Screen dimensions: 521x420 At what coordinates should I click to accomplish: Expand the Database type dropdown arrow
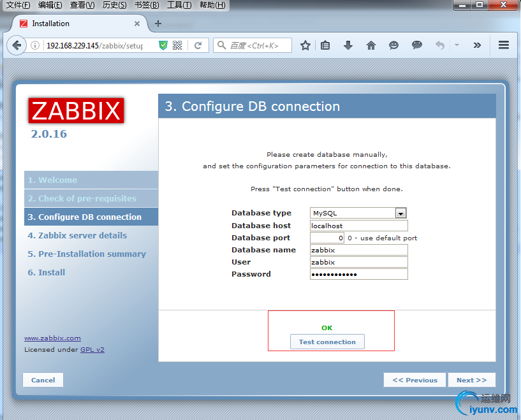click(x=400, y=213)
